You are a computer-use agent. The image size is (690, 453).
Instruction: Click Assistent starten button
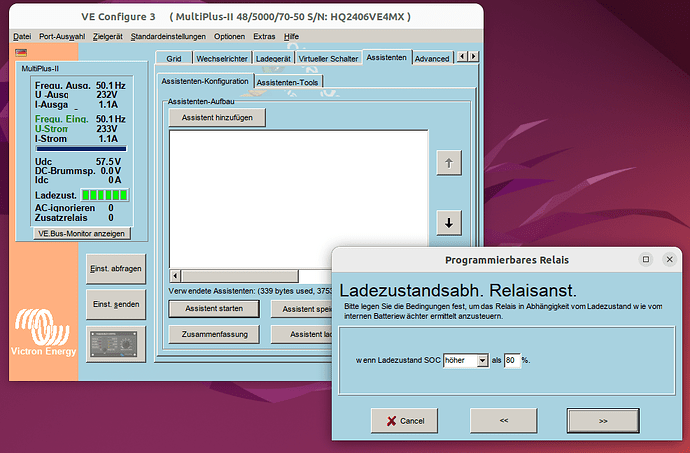pos(214,309)
